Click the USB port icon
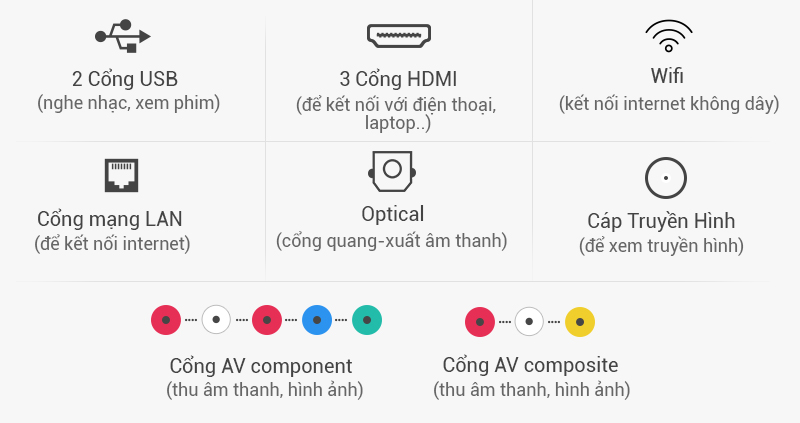 pos(123,36)
